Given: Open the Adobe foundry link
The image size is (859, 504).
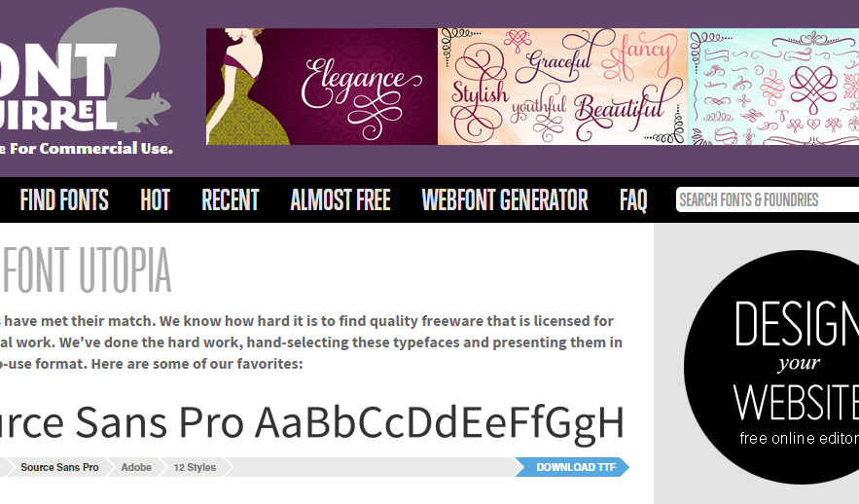Looking at the screenshot, I should click(136, 467).
